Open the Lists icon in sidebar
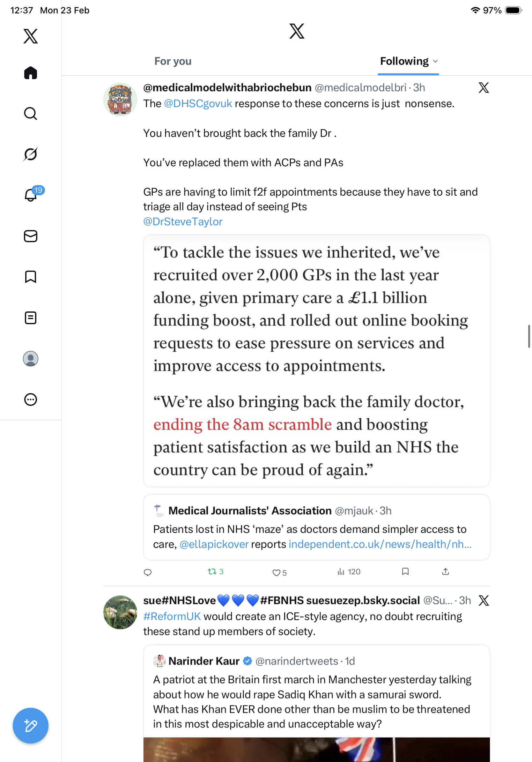532x762 pixels. pyautogui.click(x=31, y=317)
